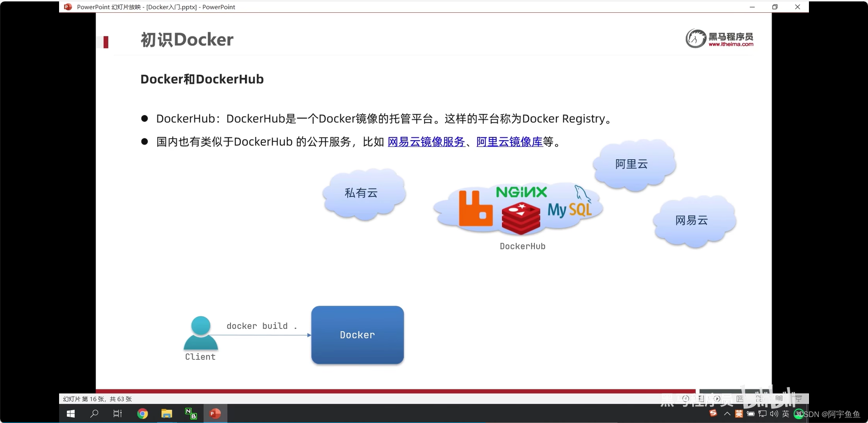The height and width of the screenshot is (423, 868).
Task: Click the green circle tray icon
Action: click(799, 414)
